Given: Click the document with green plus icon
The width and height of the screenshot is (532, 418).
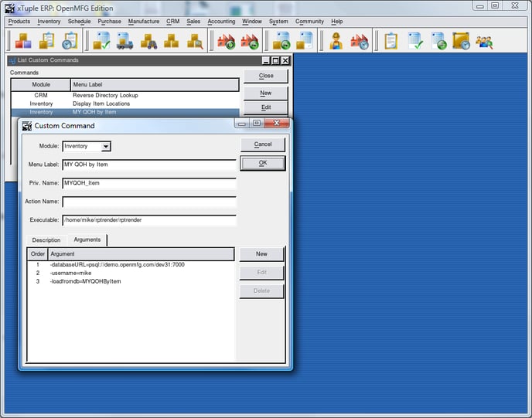Looking at the screenshot, I should [438, 41].
